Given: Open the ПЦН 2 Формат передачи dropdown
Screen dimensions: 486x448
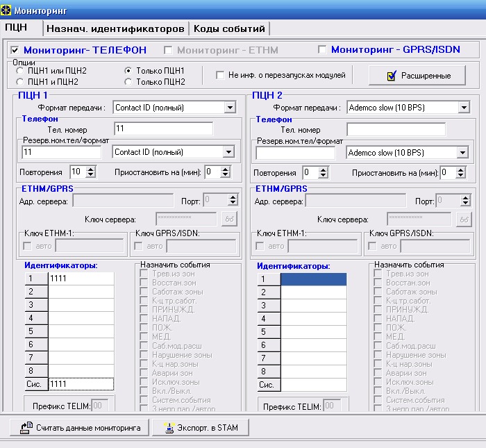Looking at the screenshot, I should pyautogui.click(x=464, y=108).
